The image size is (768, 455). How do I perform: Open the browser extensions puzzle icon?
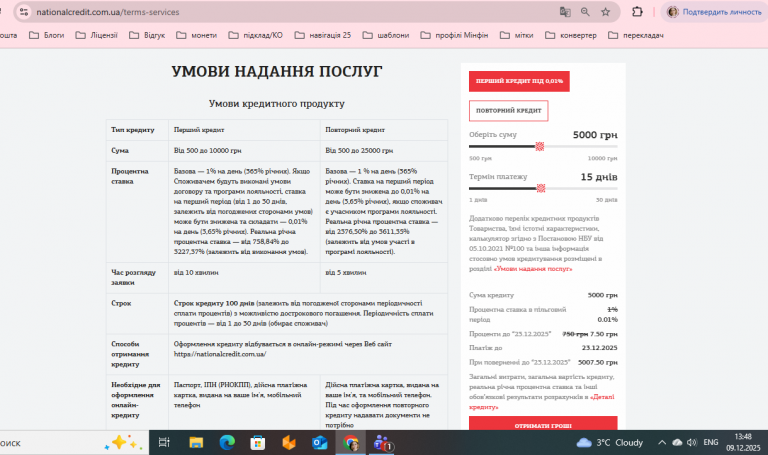[637, 12]
